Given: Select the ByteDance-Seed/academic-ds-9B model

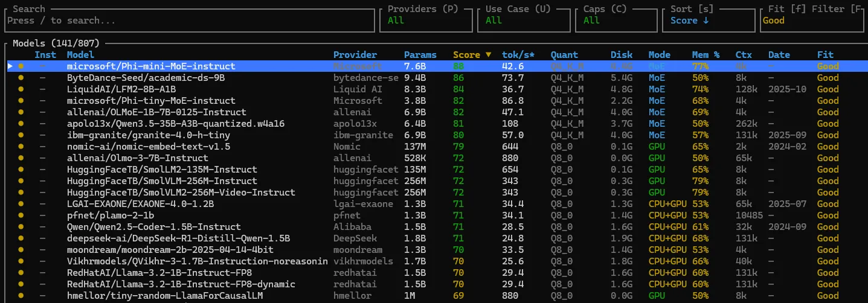Looking at the screenshot, I should tap(146, 78).
